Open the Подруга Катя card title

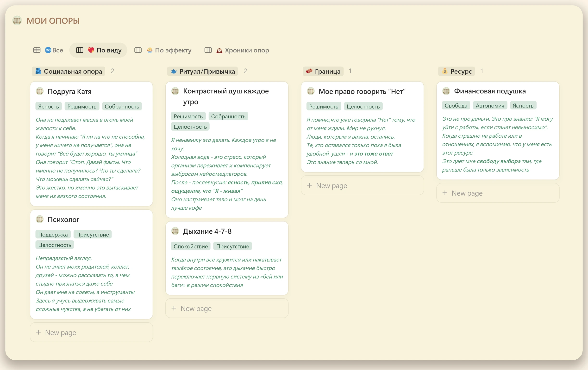(69, 91)
